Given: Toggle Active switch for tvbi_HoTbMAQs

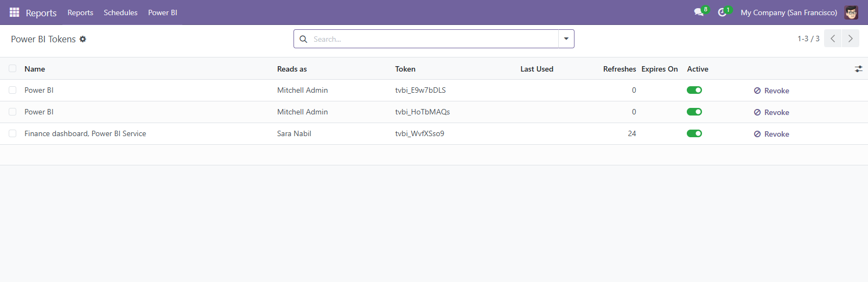Looking at the screenshot, I should pos(694,112).
